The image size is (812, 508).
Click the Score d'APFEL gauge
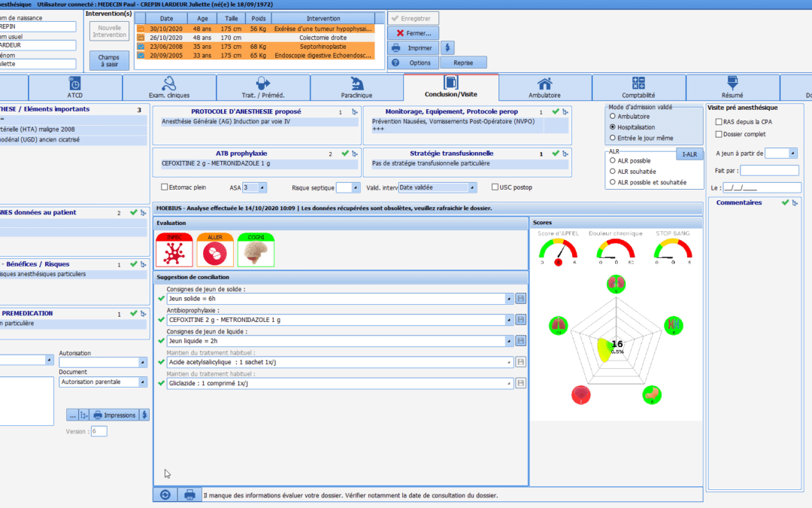(558, 253)
